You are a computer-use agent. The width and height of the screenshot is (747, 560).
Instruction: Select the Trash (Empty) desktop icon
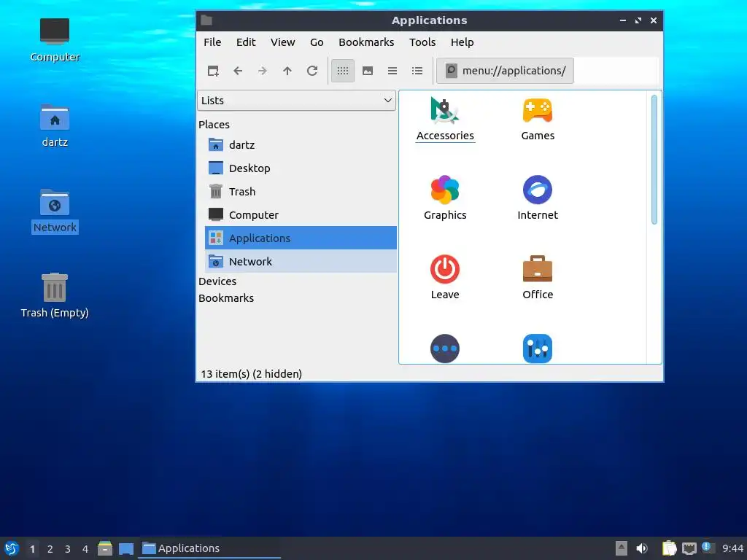tap(55, 295)
